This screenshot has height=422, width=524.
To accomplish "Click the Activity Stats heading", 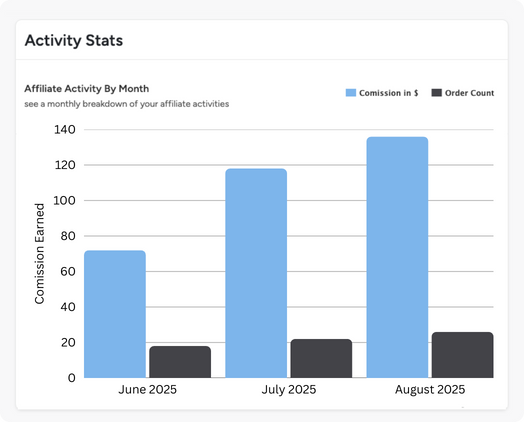I will [74, 40].
